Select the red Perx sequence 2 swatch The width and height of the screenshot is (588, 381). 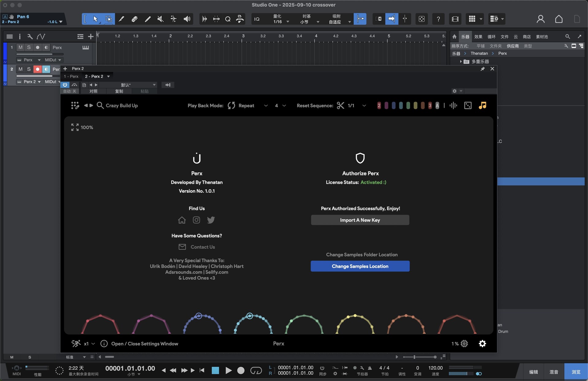tap(379, 106)
